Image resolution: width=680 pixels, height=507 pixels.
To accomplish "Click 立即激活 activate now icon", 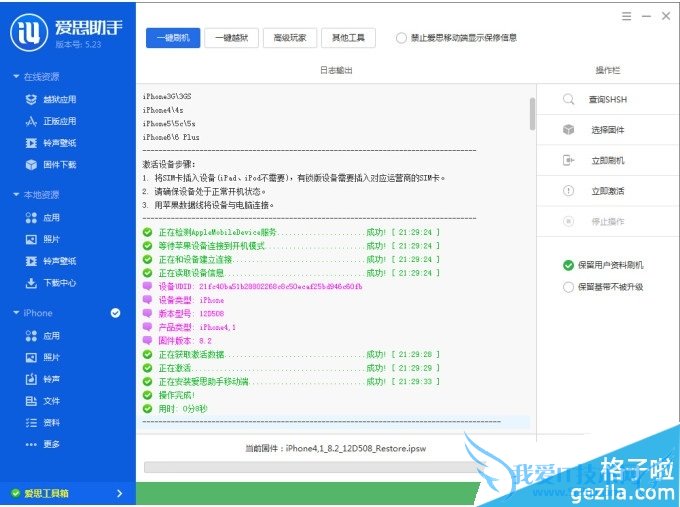I will 568,191.
